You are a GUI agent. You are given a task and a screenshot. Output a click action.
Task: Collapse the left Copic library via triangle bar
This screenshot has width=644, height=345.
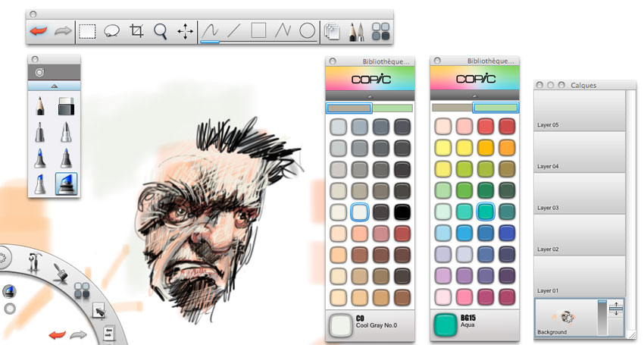tap(370, 96)
